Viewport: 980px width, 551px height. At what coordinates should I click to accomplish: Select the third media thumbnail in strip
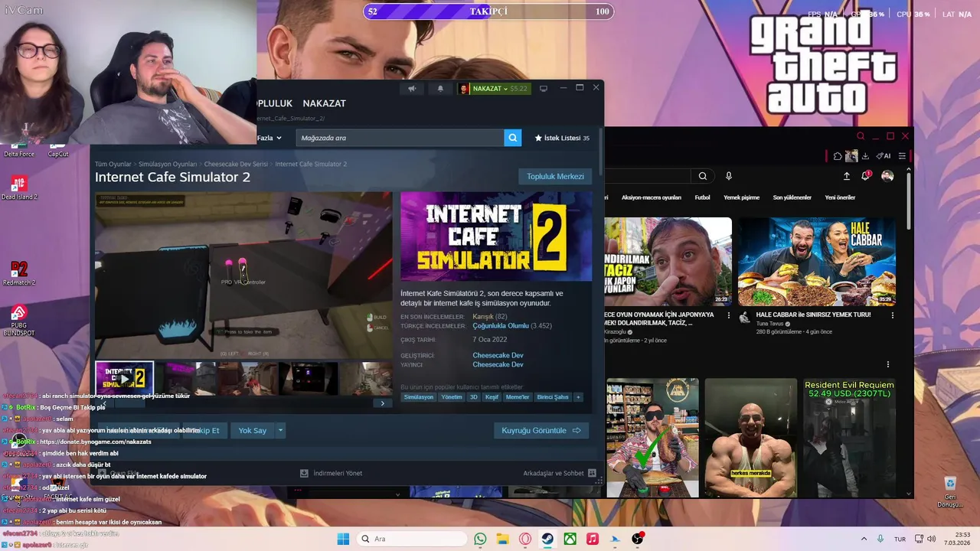(x=247, y=378)
